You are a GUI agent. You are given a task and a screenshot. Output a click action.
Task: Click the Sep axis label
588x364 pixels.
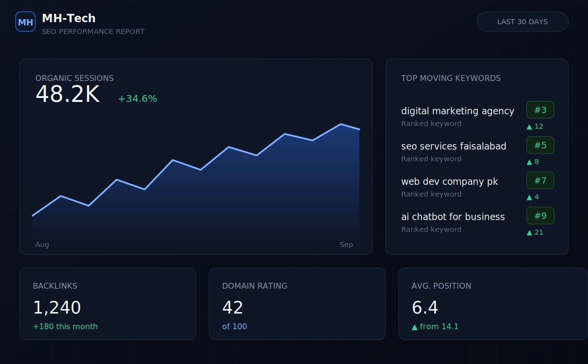point(346,244)
